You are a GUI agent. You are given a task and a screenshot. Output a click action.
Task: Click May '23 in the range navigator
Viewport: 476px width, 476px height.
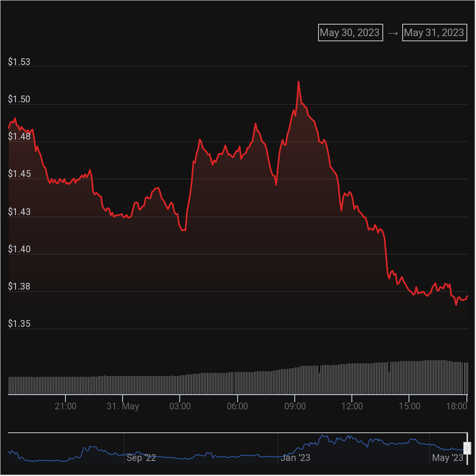click(x=448, y=458)
